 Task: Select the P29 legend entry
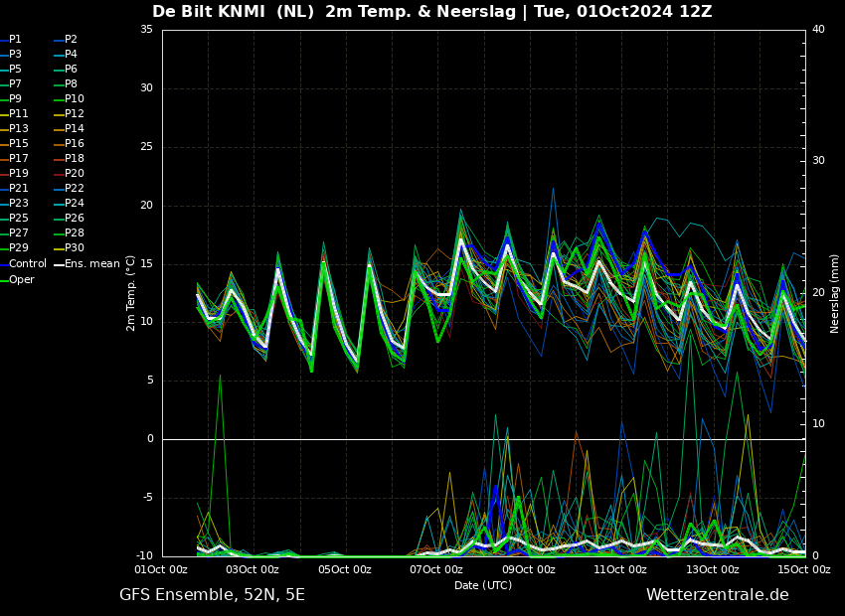pos(18,248)
